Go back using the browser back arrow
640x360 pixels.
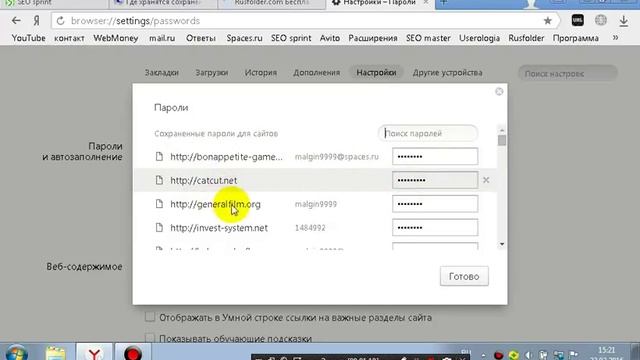click(x=16, y=21)
